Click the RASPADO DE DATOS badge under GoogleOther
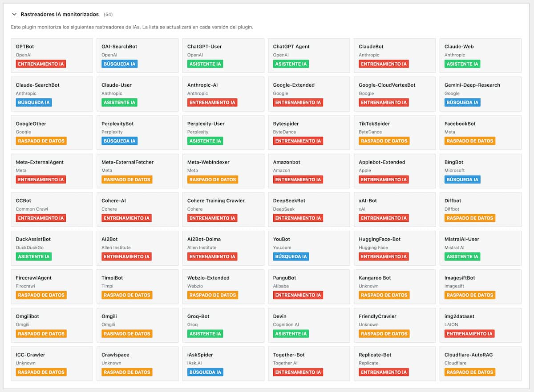The image size is (534, 392). (x=41, y=141)
